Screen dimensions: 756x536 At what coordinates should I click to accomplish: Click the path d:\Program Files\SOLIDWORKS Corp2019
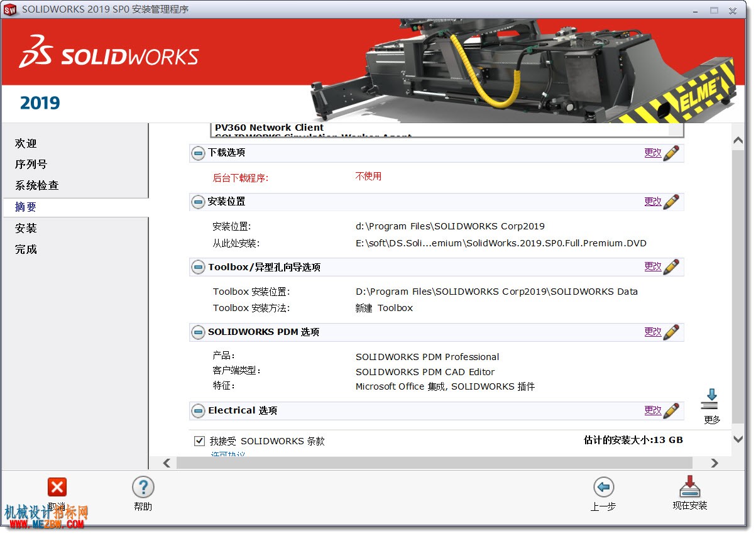pos(450,226)
